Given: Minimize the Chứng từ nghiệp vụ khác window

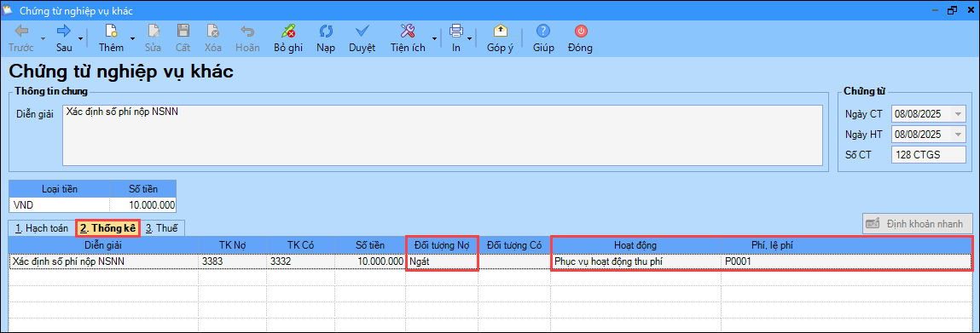Looking at the screenshot, I should [936, 10].
